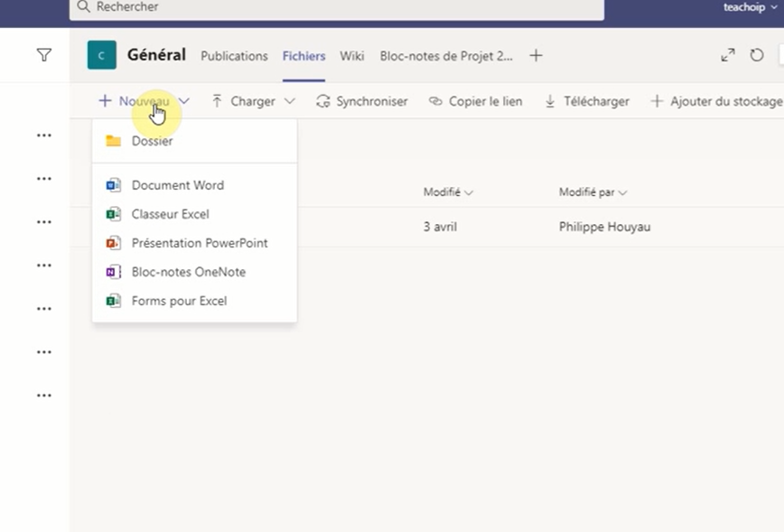Viewport: 784px width, 532px height.
Task: Open the fourth sidebar more-options ellipsis
Action: pos(44,266)
